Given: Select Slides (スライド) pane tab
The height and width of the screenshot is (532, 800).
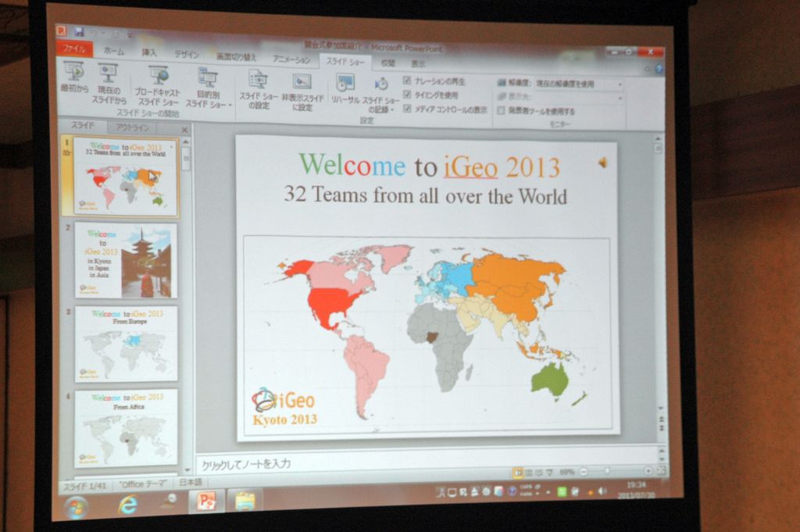Looking at the screenshot, I should pyautogui.click(x=82, y=126).
